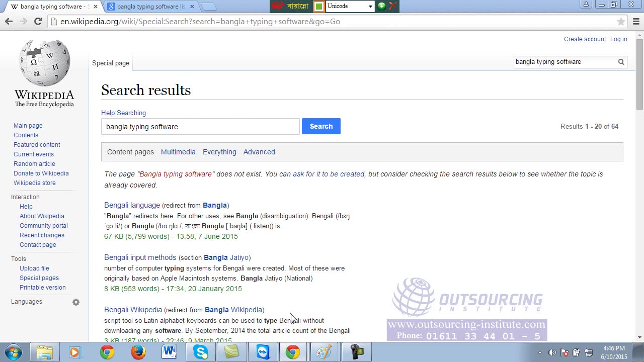The height and width of the screenshot is (362, 644).
Task: Open the Unicode encoding dropdown
Action: pyautogui.click(x=350, y=6)
